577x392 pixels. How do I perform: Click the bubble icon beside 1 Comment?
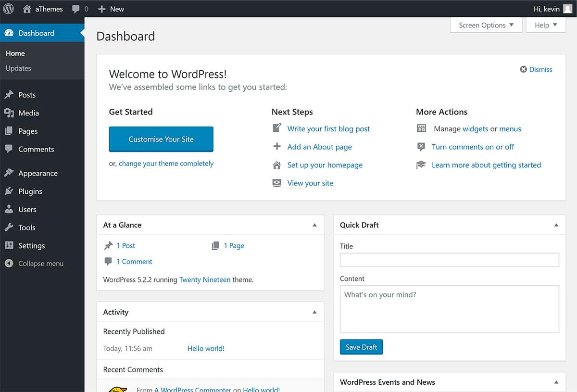coord(108,261)
